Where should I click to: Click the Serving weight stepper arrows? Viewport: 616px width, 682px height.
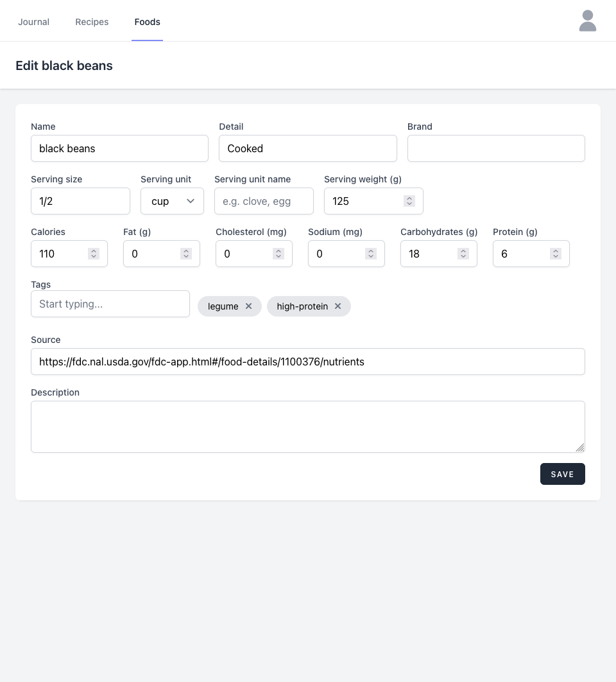[x=409, y=201]
